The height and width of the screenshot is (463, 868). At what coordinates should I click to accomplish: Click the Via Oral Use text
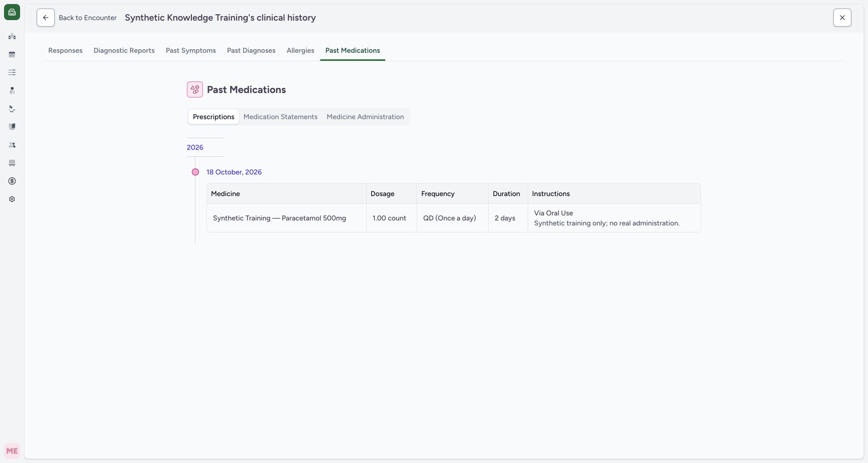(x=554, y=213)
